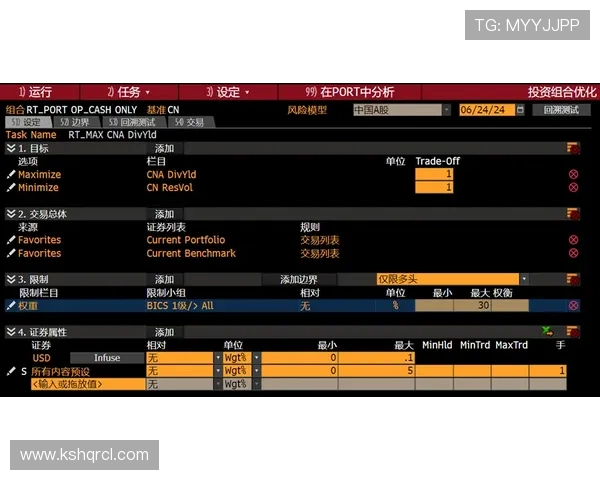Click 添加 in the 证券属性 section
Viewport: 600px width, 480px height.
[164, 331]
